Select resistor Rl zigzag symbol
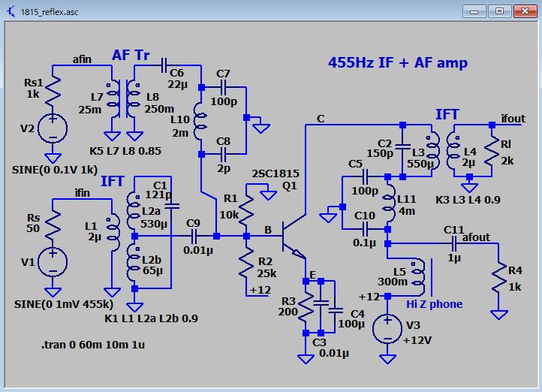 pyautogui.click(x=492, y=152)
